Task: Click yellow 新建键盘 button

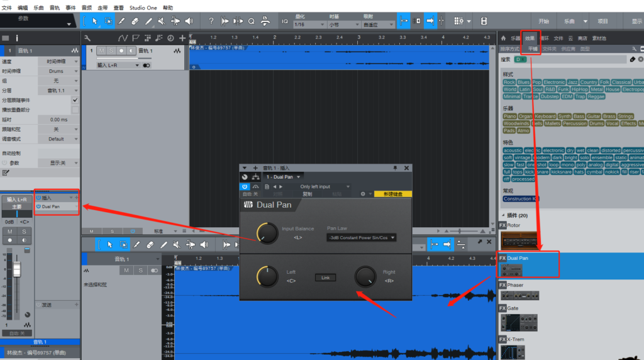Action: point(393,194)
